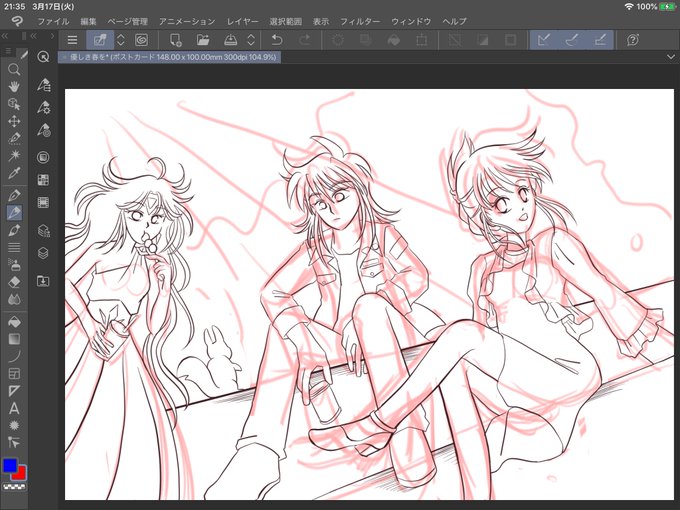Screen dimensions: 680x510
Task: Select the Hand move tool
Action: [x=14, y=87]
